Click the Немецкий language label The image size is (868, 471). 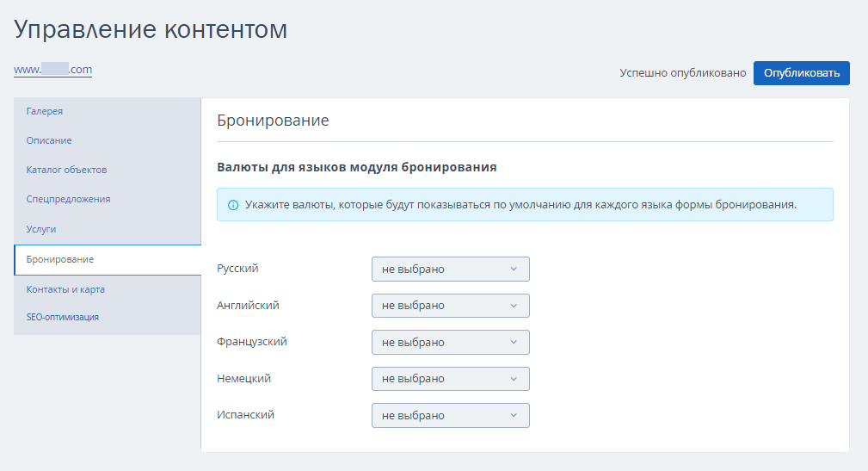pyautogui.click(x=243, y=379)
